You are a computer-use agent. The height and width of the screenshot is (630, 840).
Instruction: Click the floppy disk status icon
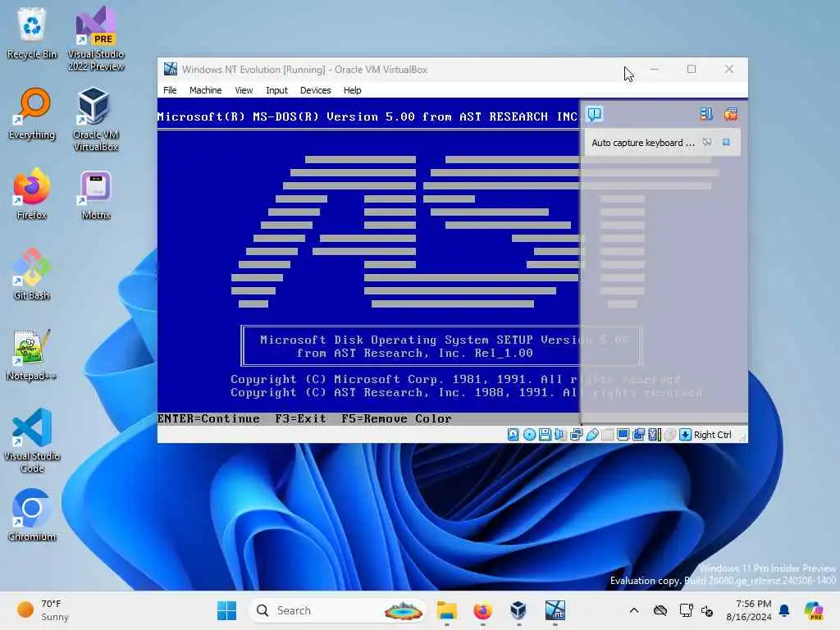click(545, 435)
